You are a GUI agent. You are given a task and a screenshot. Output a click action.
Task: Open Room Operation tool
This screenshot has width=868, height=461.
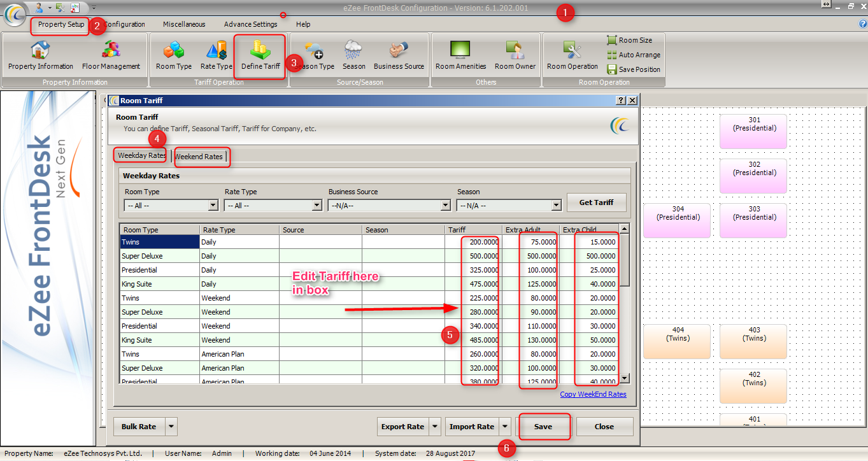click(x=573, y=55)
